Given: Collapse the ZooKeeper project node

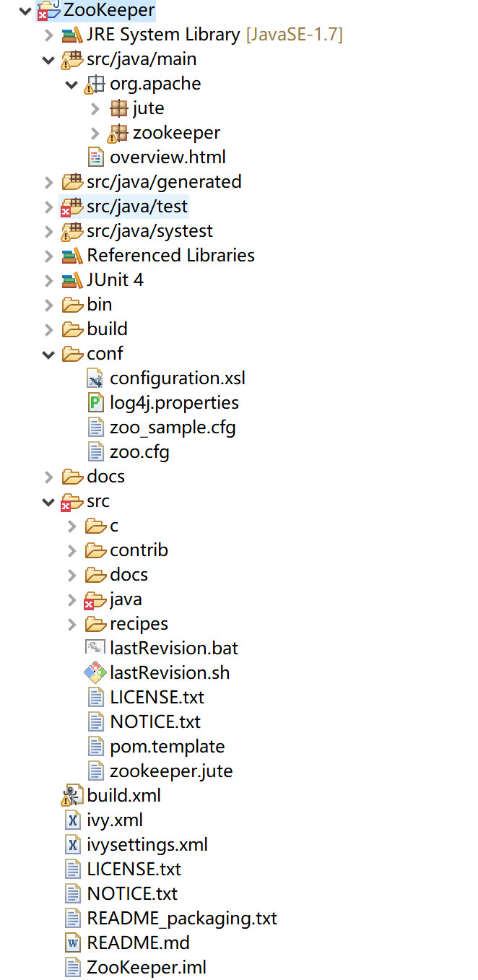Looking at the screenshot, I should (x=26, y=10).
